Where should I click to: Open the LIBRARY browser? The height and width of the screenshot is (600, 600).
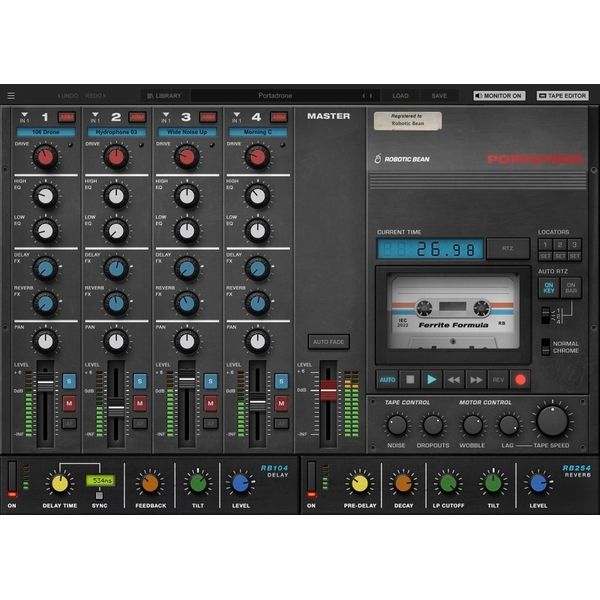(164, 96)
